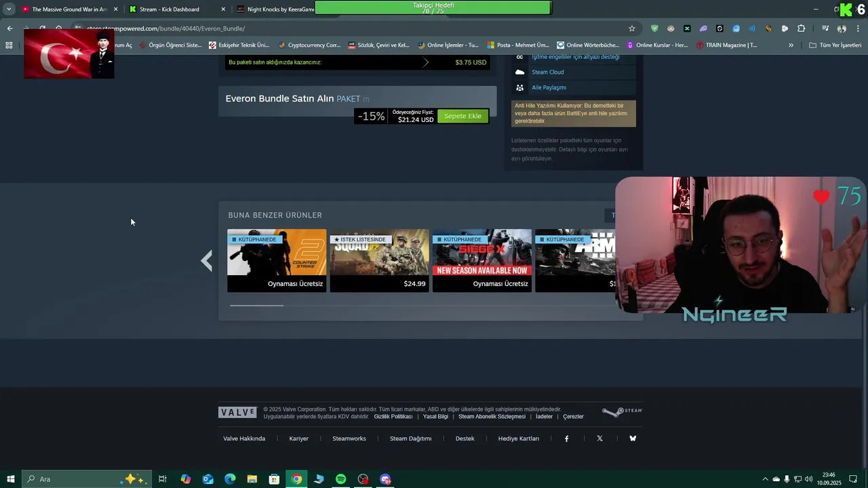This screenshot has height=488, width=868.
Task: Open Online Kurslar bookmark
Action: (x=657, y=45)
